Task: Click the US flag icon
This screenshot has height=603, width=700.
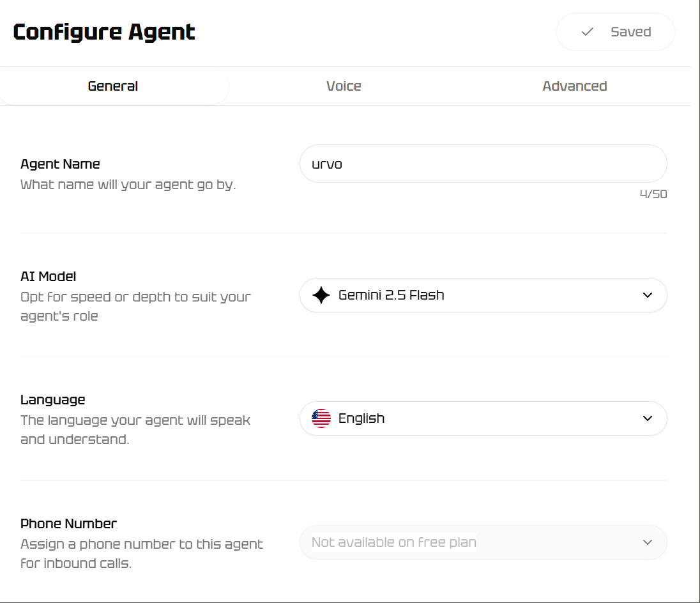Action: pos(321,418)
